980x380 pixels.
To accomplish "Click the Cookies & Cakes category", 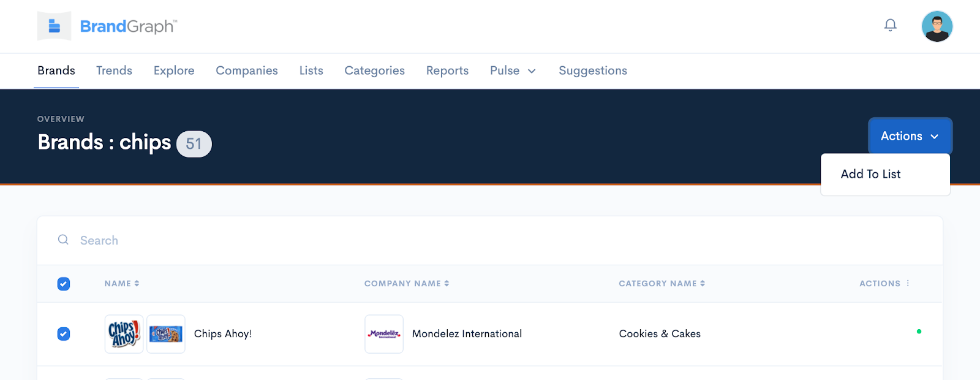I will 660,334.
